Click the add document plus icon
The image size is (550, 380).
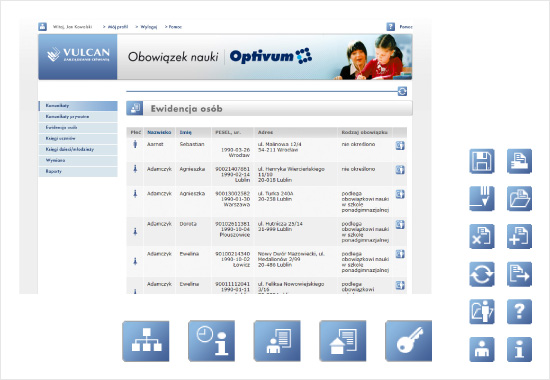coord(519,236)
